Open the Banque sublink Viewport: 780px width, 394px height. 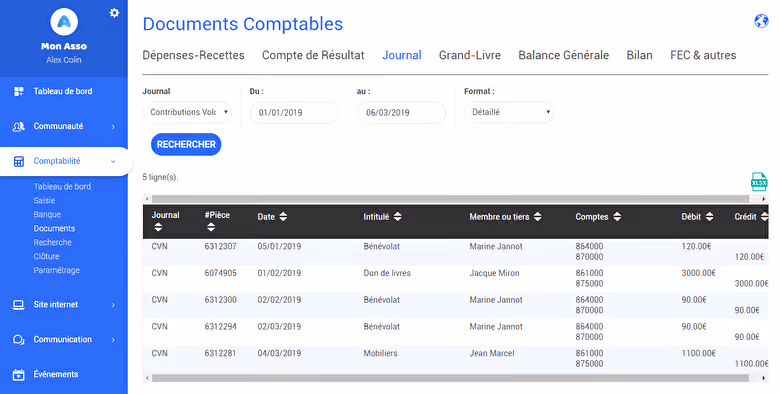tap(47, 214)
